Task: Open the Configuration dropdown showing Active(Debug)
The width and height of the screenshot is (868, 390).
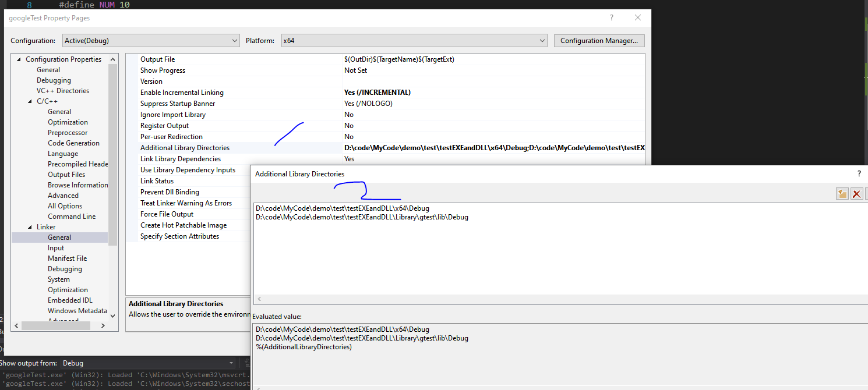Action: click(235, 40)
